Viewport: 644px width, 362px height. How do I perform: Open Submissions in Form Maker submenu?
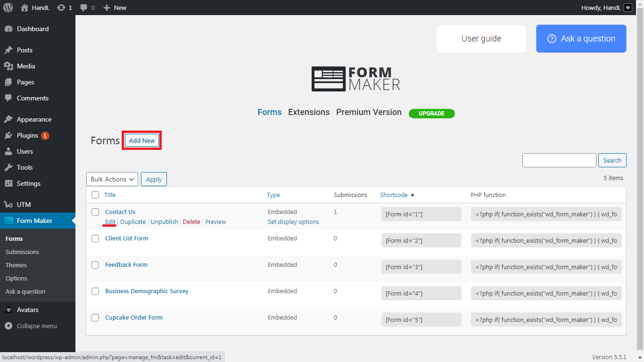tap(22, 252)
